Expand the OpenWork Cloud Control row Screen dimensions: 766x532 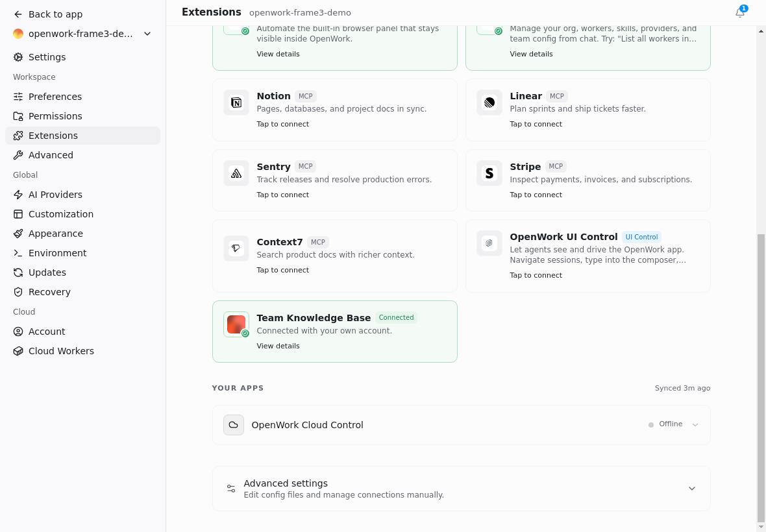pyautogui.click(x=695, y=424)
